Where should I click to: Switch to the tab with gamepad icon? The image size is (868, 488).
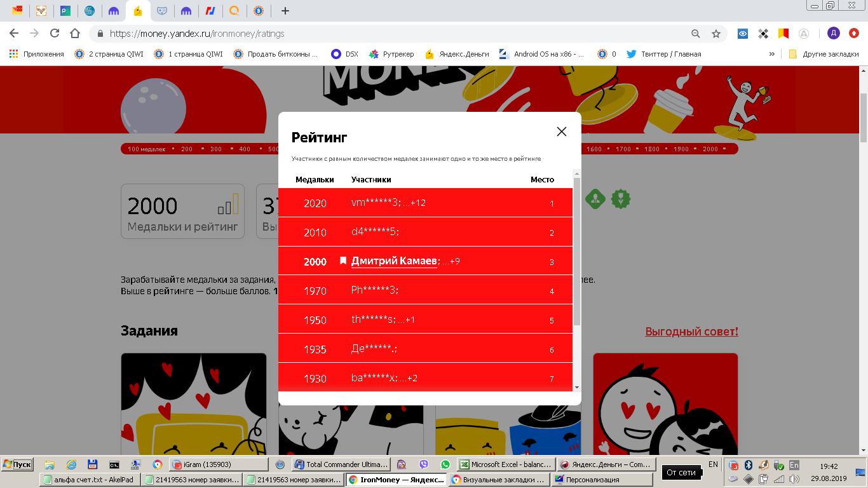[x=162, y=11]
